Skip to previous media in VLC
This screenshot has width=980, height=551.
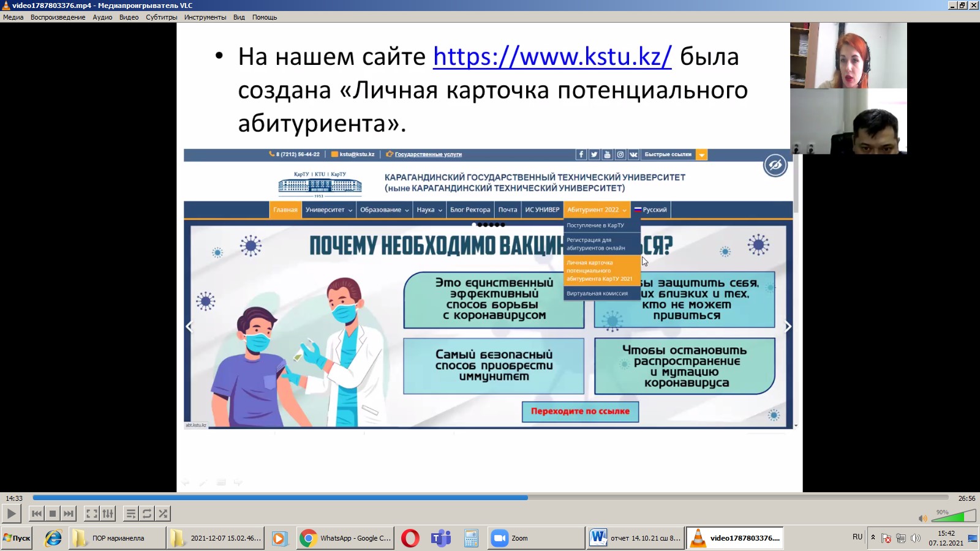(x=37, y=514)
